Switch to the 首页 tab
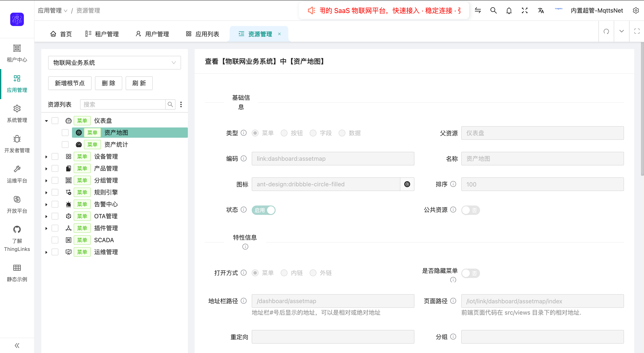 coord(61,34)
